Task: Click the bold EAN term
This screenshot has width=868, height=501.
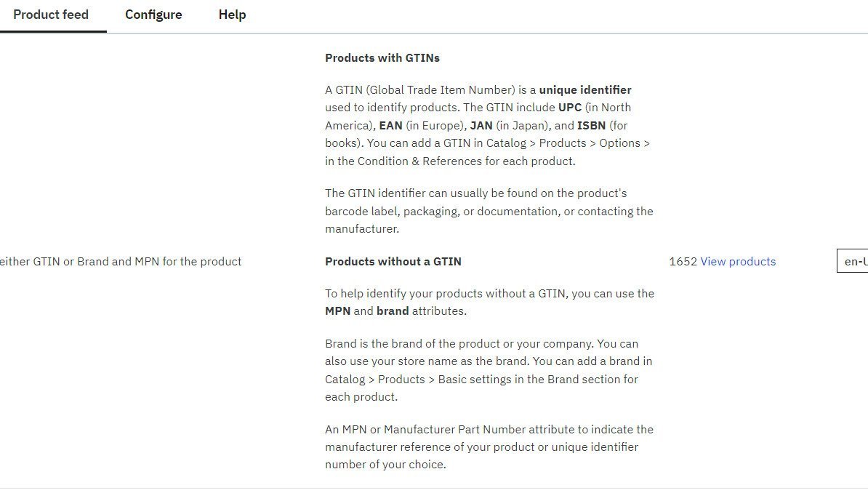Action: 391,126
